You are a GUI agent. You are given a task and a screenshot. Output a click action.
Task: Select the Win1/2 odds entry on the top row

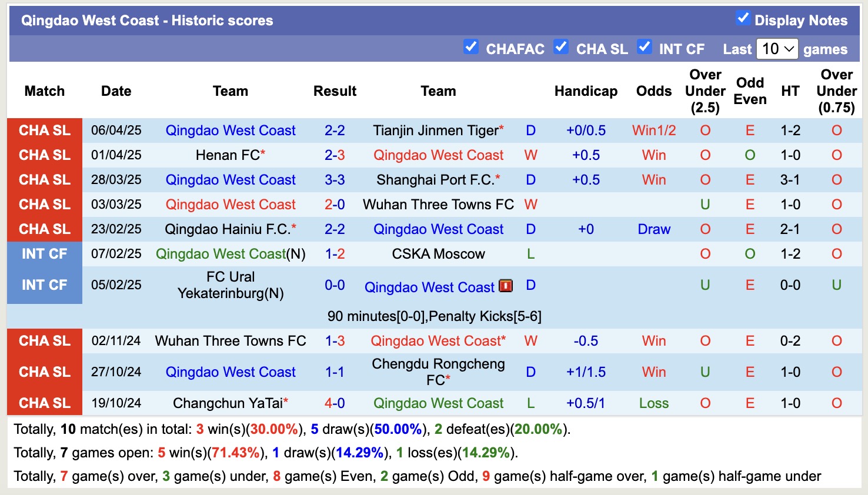point(653,130)
